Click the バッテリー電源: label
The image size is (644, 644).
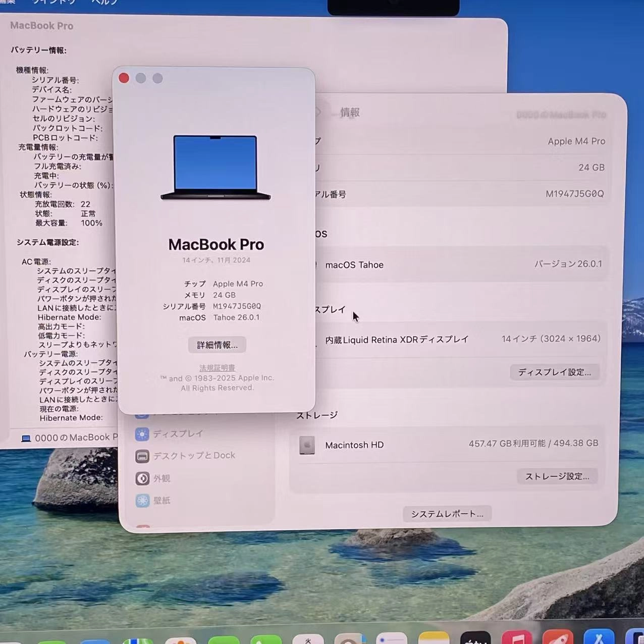coord(51,354)
